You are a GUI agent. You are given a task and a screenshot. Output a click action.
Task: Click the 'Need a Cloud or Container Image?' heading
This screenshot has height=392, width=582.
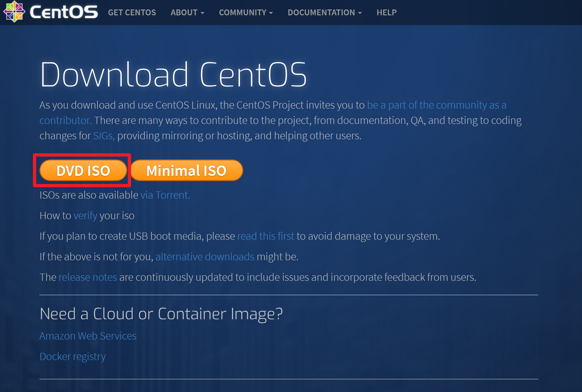[161, 314]
